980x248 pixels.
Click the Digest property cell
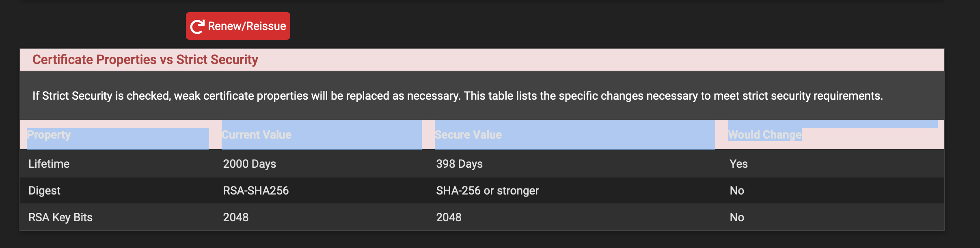click(44, 190)
